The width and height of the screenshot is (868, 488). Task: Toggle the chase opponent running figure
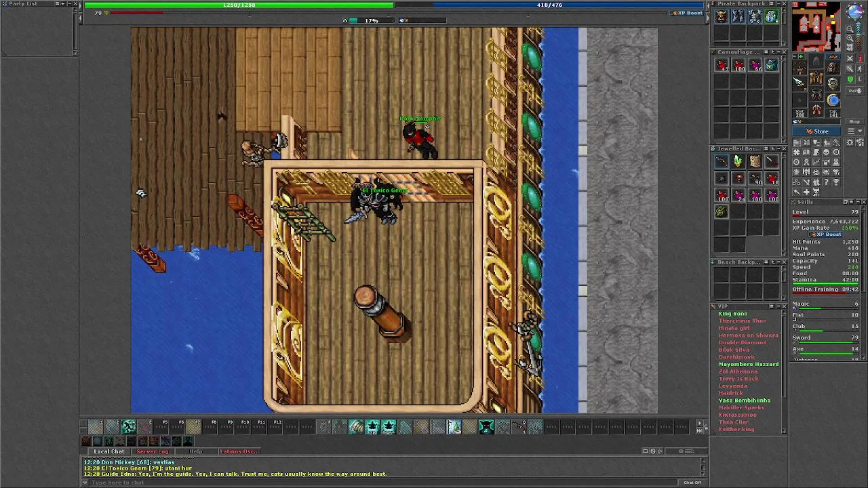(860, 68)
